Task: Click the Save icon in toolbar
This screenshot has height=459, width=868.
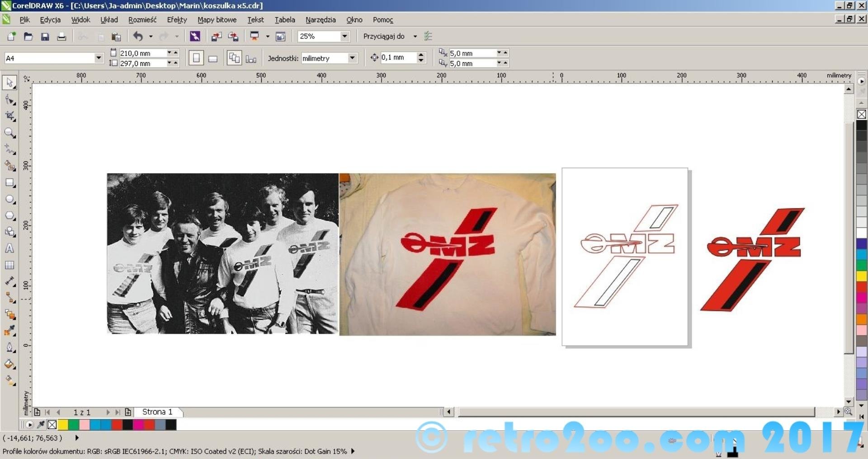Action: point(45,37)
